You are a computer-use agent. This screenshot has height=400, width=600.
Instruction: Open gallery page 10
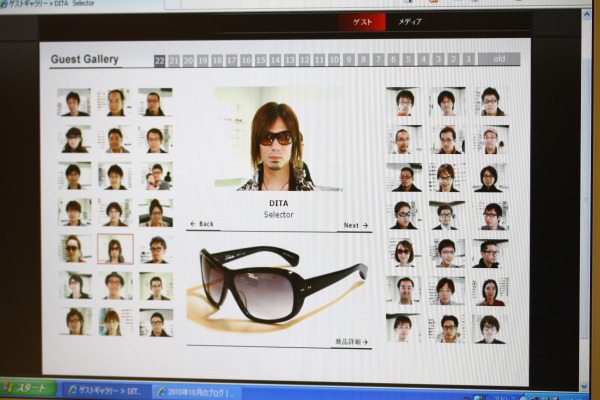[x=334, y=60]
